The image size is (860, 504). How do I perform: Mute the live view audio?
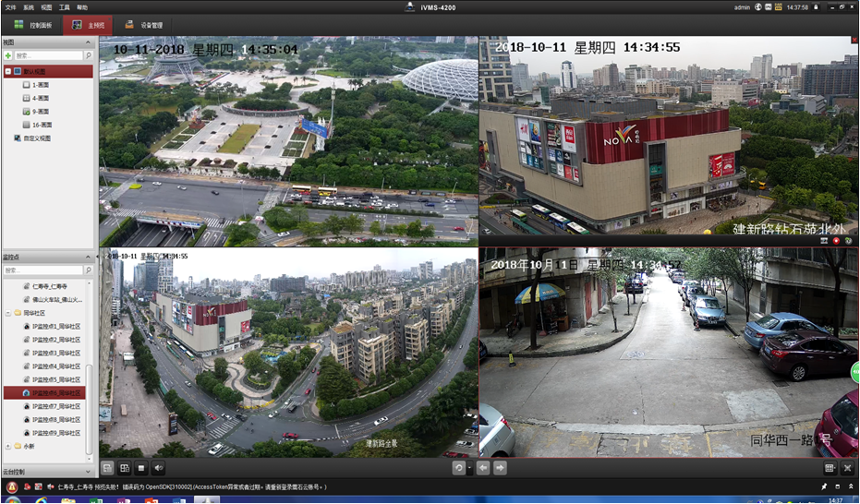[159, 468]
